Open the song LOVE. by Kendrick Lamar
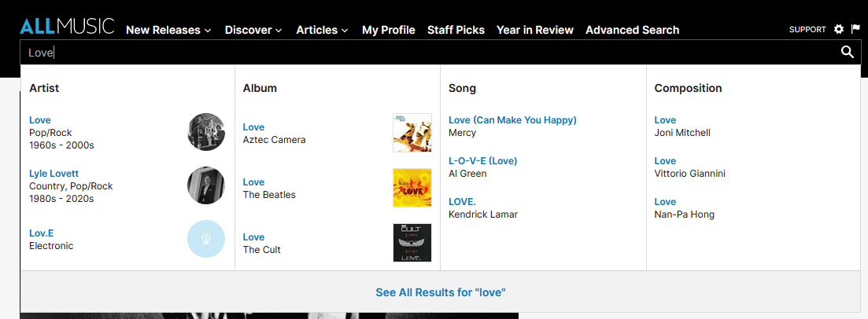Screen dimensions: 868x319 click(462, 201)
